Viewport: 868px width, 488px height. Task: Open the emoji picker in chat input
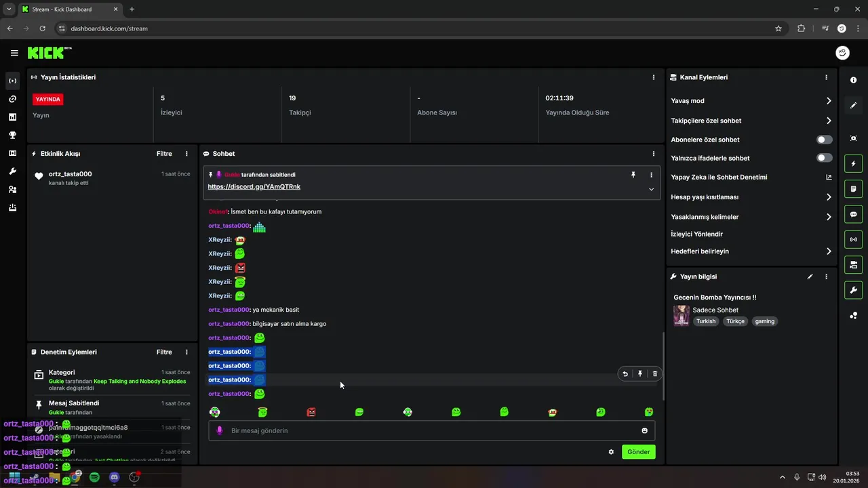[x=644, y=430]
